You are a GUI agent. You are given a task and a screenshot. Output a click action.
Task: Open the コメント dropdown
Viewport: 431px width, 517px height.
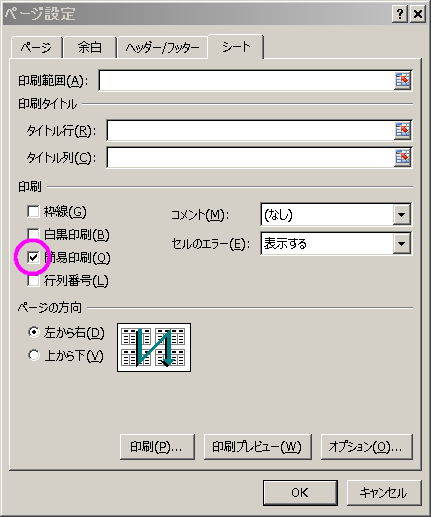[x=401, y=214]
